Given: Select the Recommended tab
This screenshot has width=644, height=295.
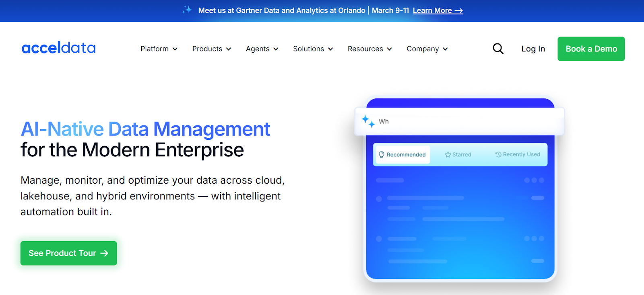Looking at the screenshot, I should pos(402,155).
